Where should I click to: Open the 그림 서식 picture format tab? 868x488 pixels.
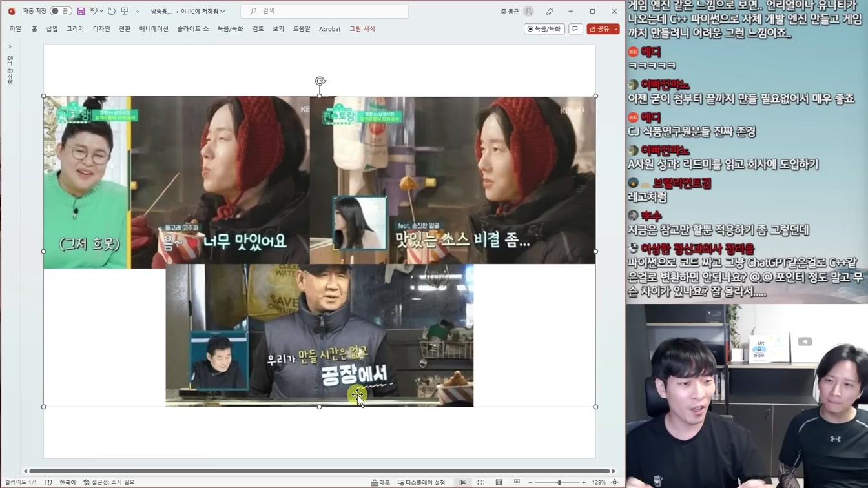(x=362, y=29)
